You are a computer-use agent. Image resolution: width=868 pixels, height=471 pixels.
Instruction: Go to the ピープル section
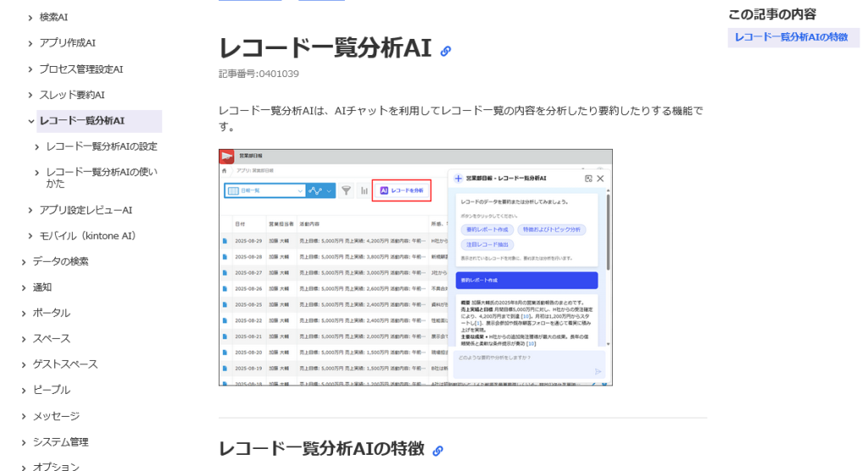coord(51,390)
